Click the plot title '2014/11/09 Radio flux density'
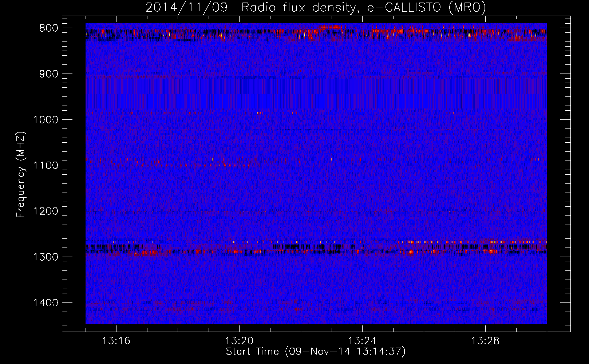This screenshot has height=364, width=589. pyautogui.click(x=316, y=7)
